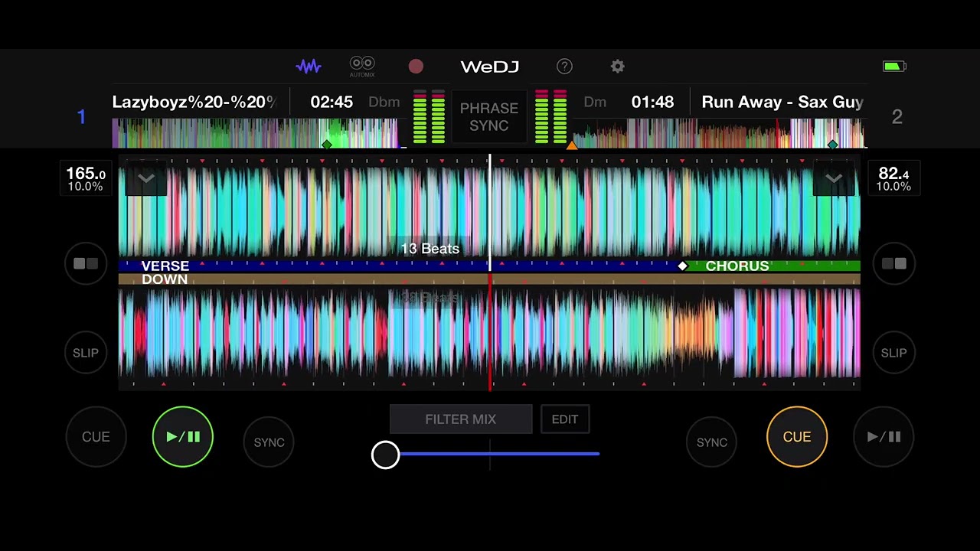
Task: Open the waveform view icon
Action: point(309,67)
